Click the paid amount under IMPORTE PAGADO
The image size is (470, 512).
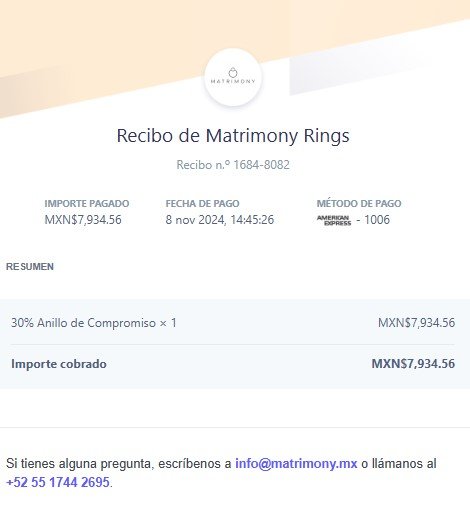[x=83, y=220]
